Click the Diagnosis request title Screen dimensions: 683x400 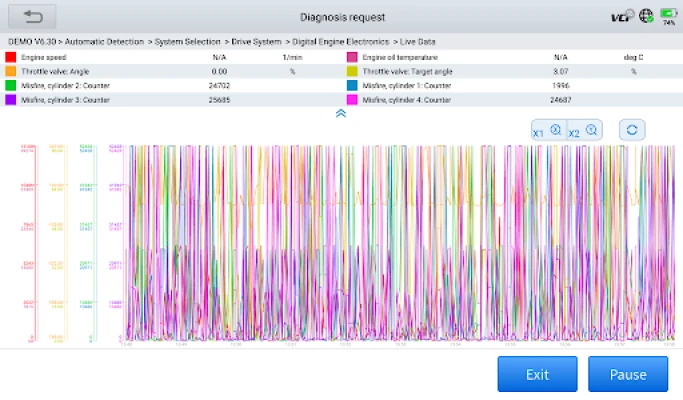pyautogui.click(x=341, y=17)
